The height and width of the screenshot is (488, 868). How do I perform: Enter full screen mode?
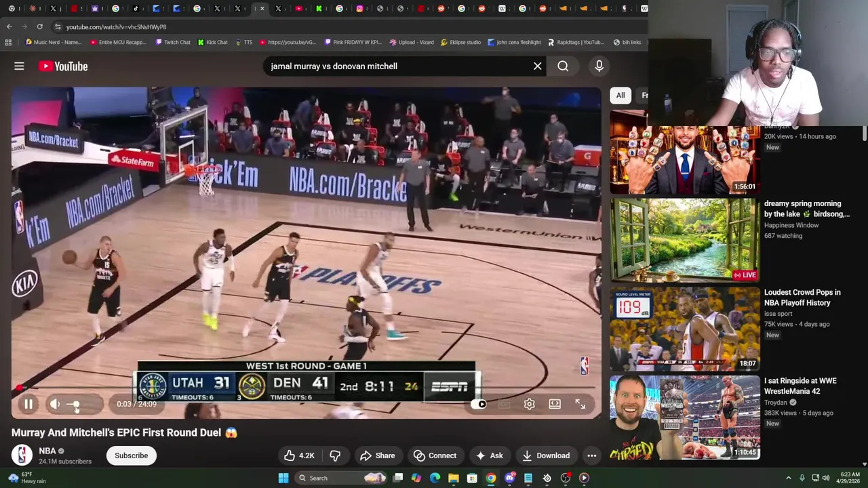[x=580, y=404]
